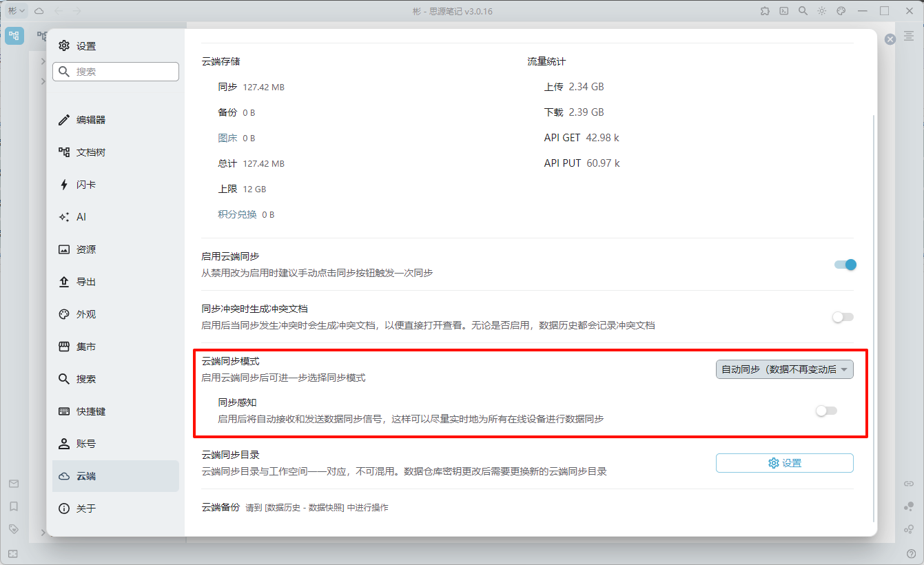
Task: Open the 编辑器 settings section
Action: (116, 120)
